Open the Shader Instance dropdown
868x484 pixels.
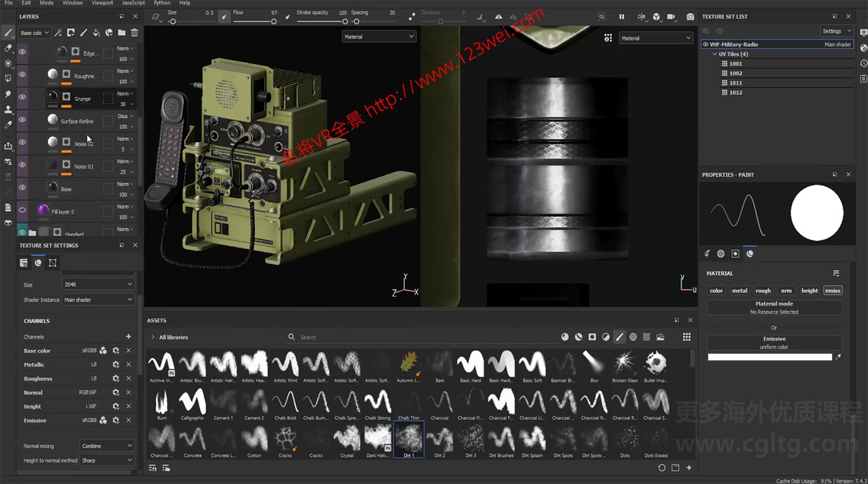pyautogui.click(x=97, y=299)
